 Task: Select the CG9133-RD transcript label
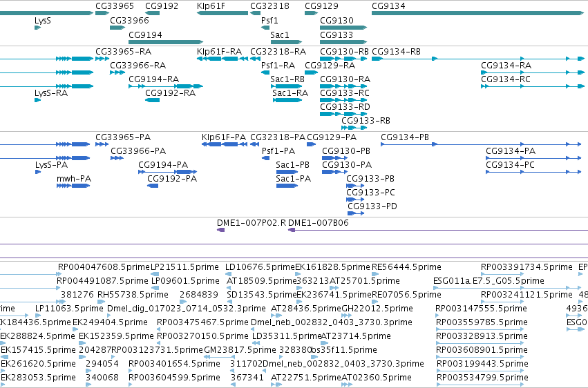coord(345,107)
